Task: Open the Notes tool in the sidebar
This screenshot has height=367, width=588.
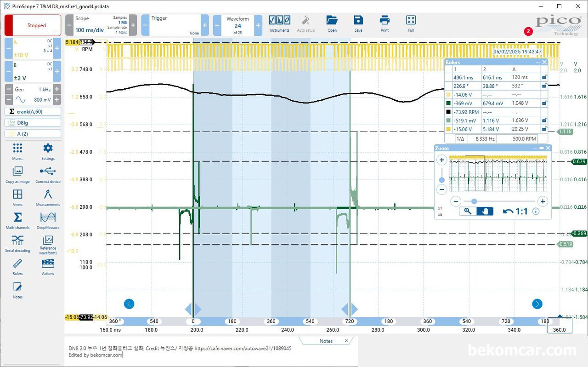Action: pos(17,290)
